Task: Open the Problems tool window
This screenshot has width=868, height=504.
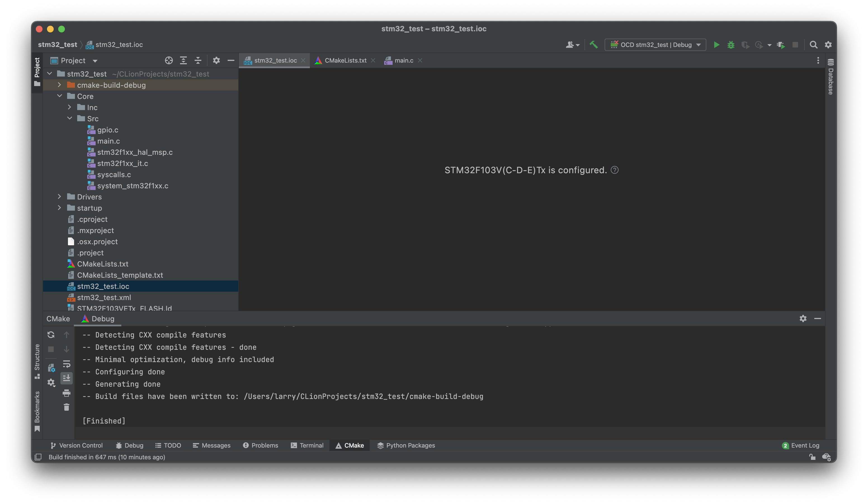Action: click(260, 445)
